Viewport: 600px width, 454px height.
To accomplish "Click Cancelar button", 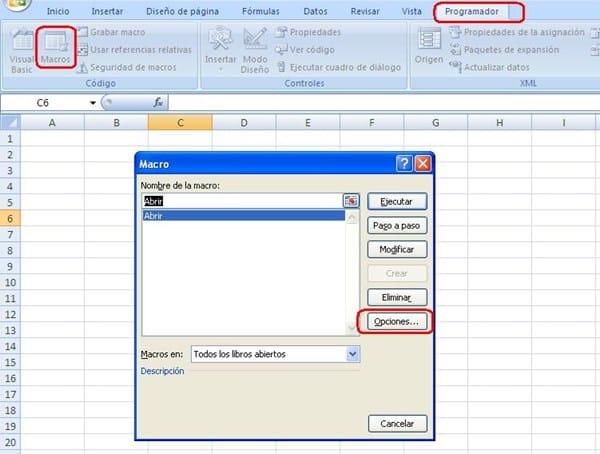I will (397, 424).
